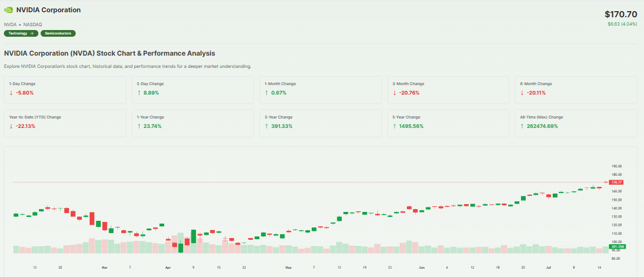Click the 80.00 price axis label
This screenshot has width=644, height=277.
[x=617, y=259]
